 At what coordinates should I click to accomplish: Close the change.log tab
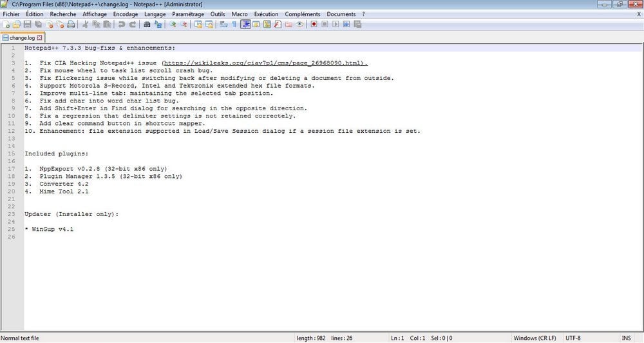(x=39, y=38)
